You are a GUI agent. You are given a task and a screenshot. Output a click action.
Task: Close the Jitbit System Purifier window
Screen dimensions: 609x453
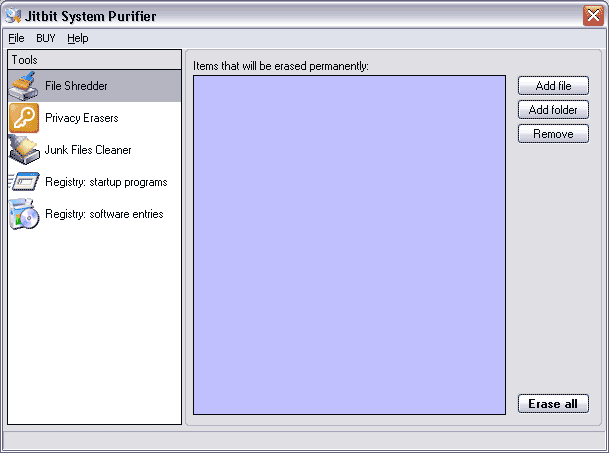click(593, 16)
